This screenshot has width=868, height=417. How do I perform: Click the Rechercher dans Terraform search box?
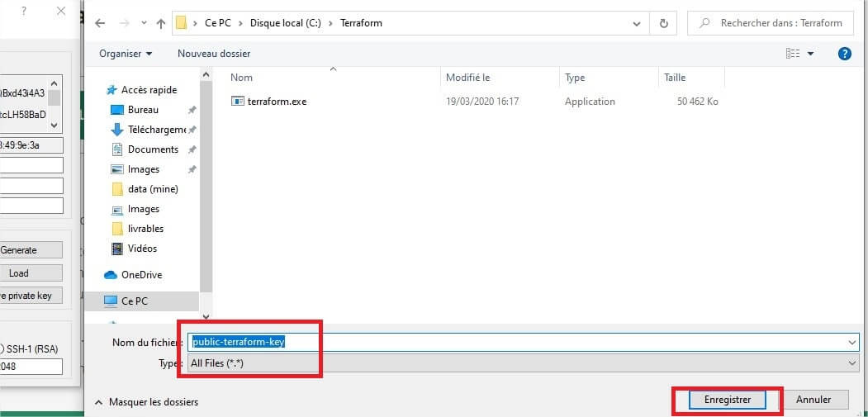coord(776,23)
